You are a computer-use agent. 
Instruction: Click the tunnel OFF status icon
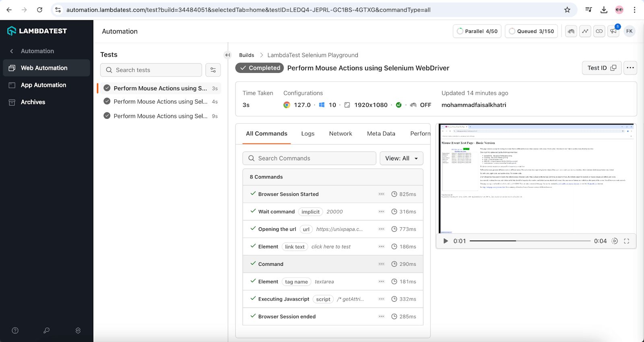(x=413, y=105)
